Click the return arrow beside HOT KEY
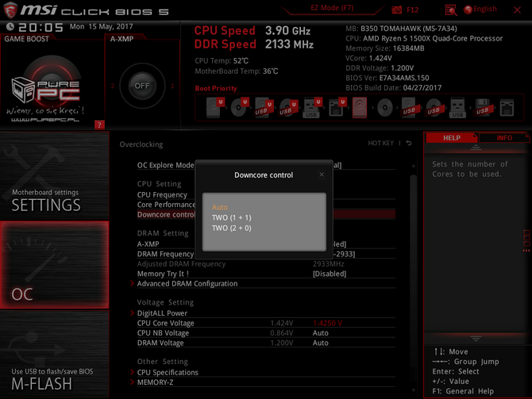 (x=409, y=143)
